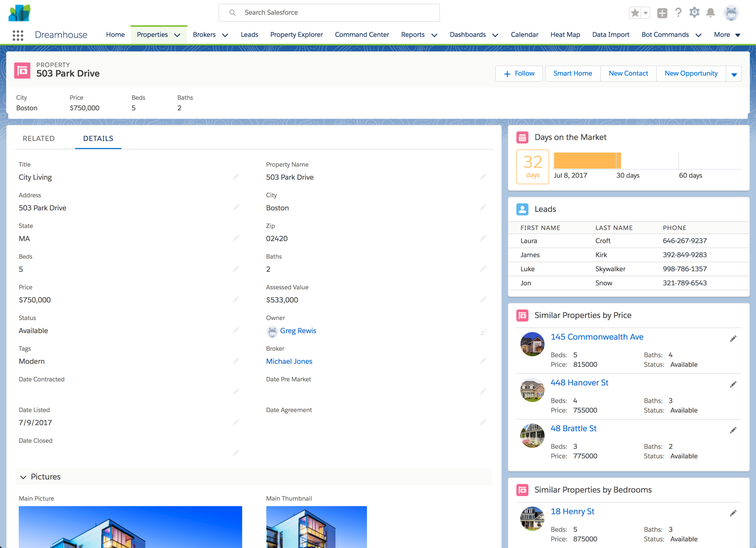Collapse the Pictures section
The image size is (756, 548).
point(24,477)
